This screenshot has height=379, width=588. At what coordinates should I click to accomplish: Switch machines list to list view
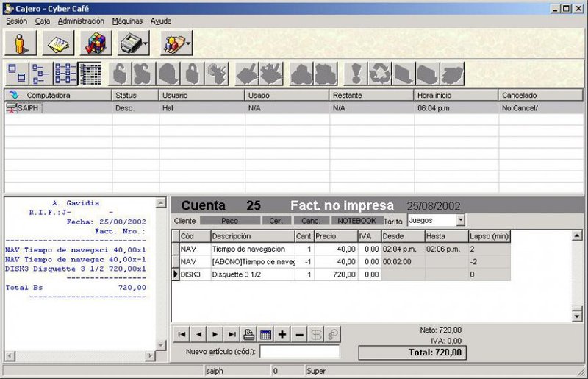pos(65,74)
